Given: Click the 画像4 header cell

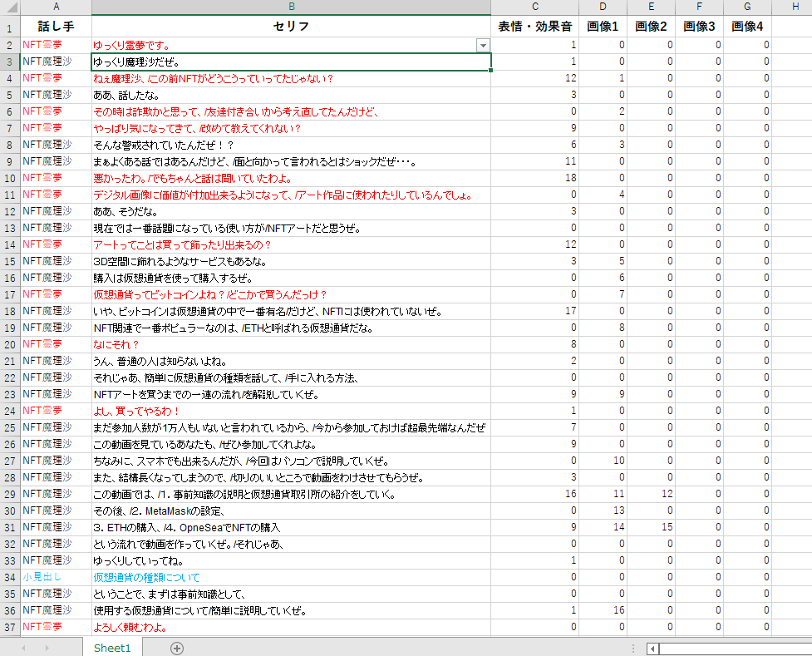Looking at the screenshot, I should tap(747, 26).
